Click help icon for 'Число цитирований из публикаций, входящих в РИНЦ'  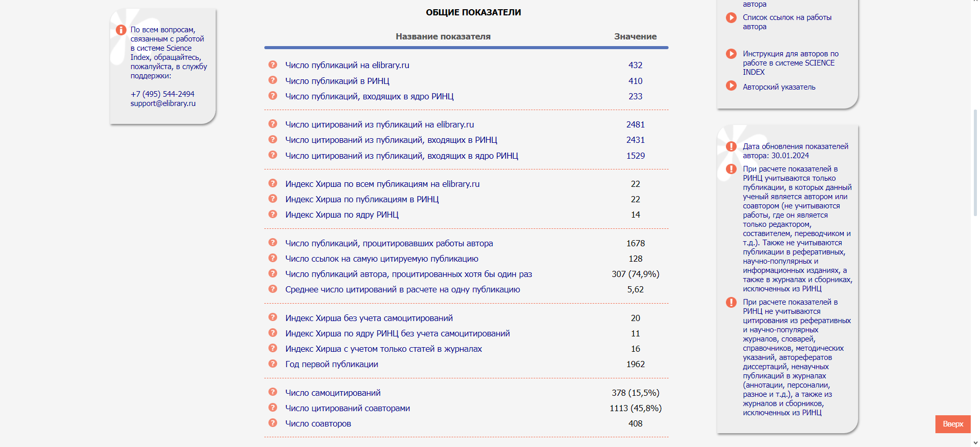coord(273,139)
